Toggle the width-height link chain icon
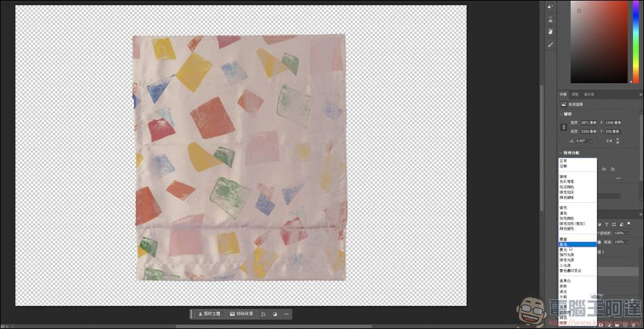This screenshot has width=644, height=329. point(564,127)
